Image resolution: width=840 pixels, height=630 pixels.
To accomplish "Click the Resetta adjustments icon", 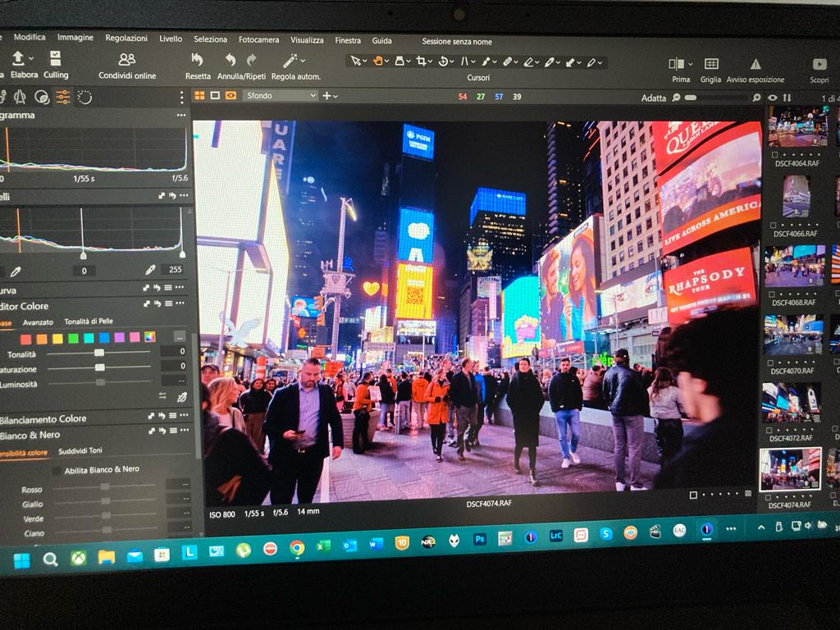I will 197,60.
